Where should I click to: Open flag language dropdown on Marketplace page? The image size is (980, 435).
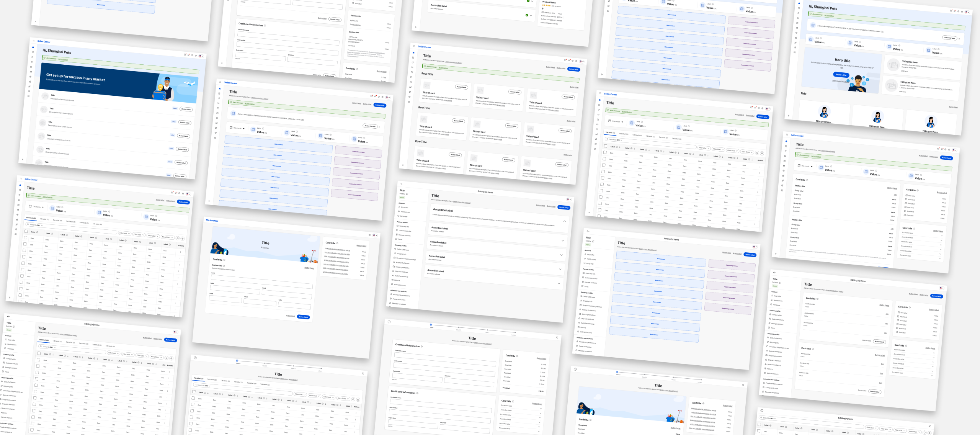click(375, 235)
